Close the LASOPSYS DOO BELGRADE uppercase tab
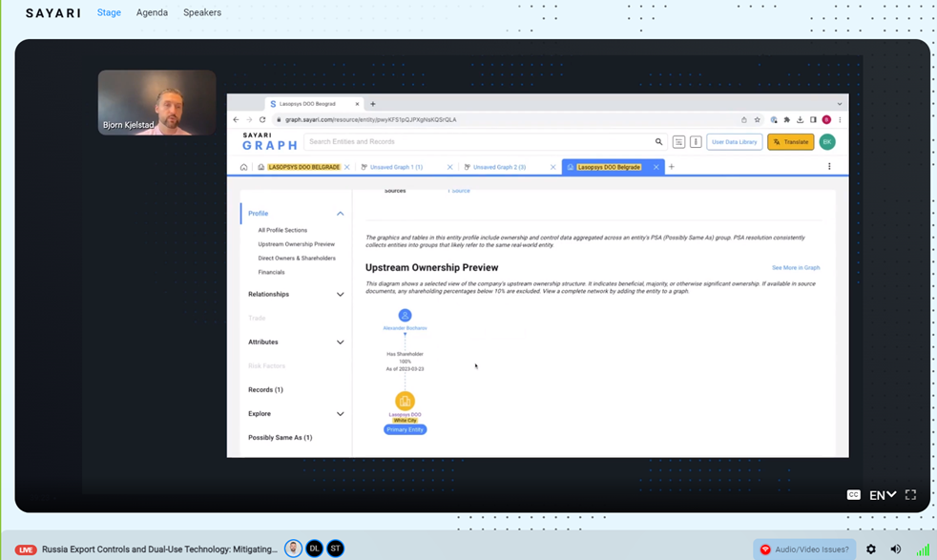This screenshot has height=560, width=937. [347, 167]
